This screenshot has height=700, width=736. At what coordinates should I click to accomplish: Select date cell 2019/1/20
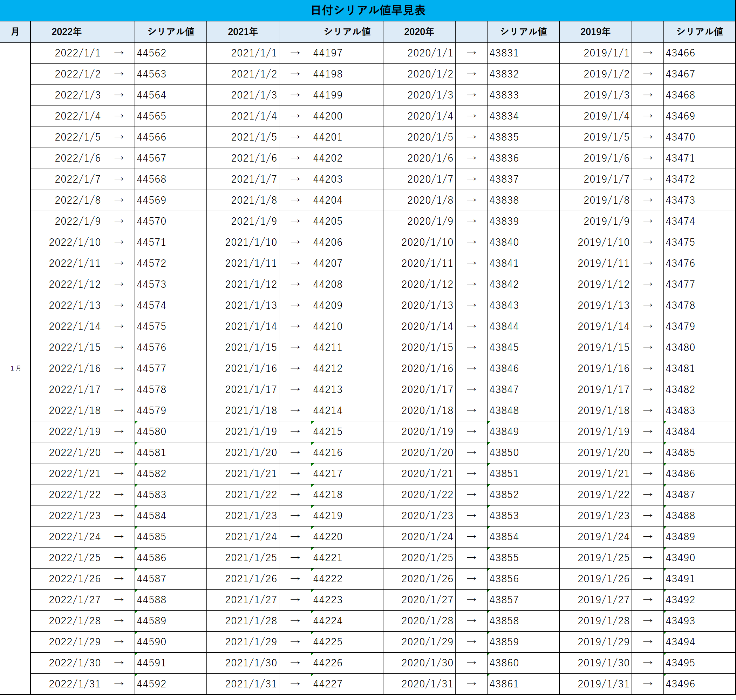595,453
